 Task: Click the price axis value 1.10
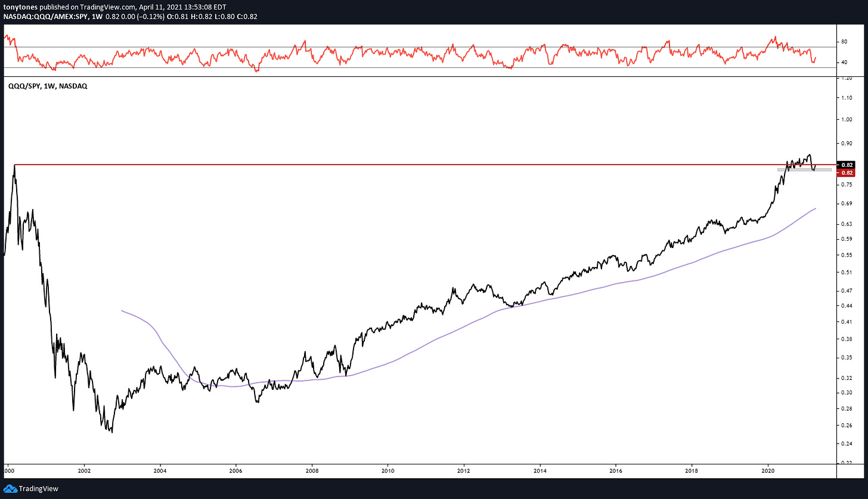[846, 99]
